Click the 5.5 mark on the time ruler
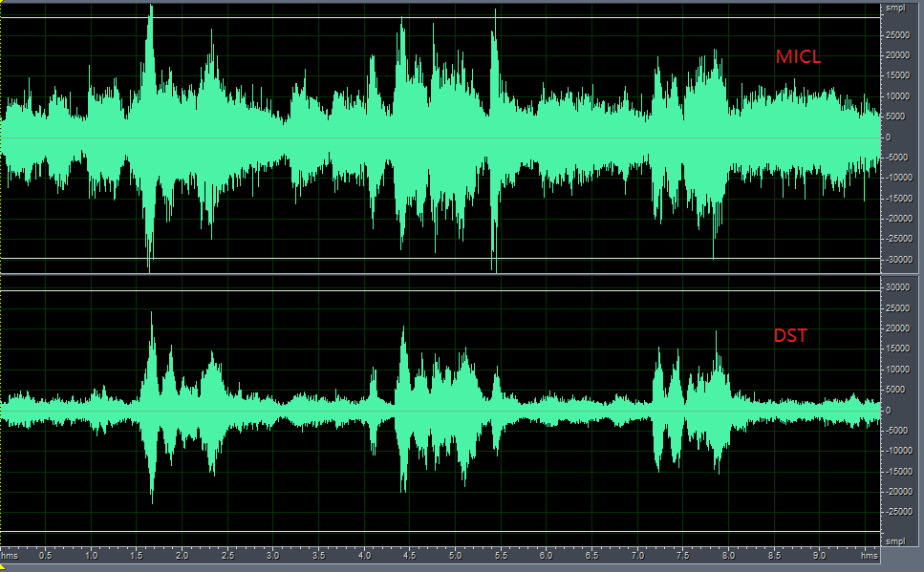This screenshot has height=572, width=924. tap(501, 556)
